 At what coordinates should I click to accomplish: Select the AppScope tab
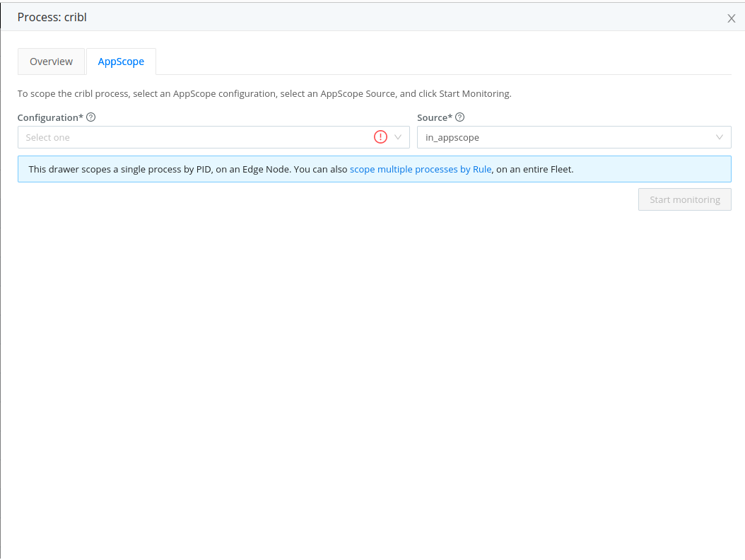click(x=121, y=62)
